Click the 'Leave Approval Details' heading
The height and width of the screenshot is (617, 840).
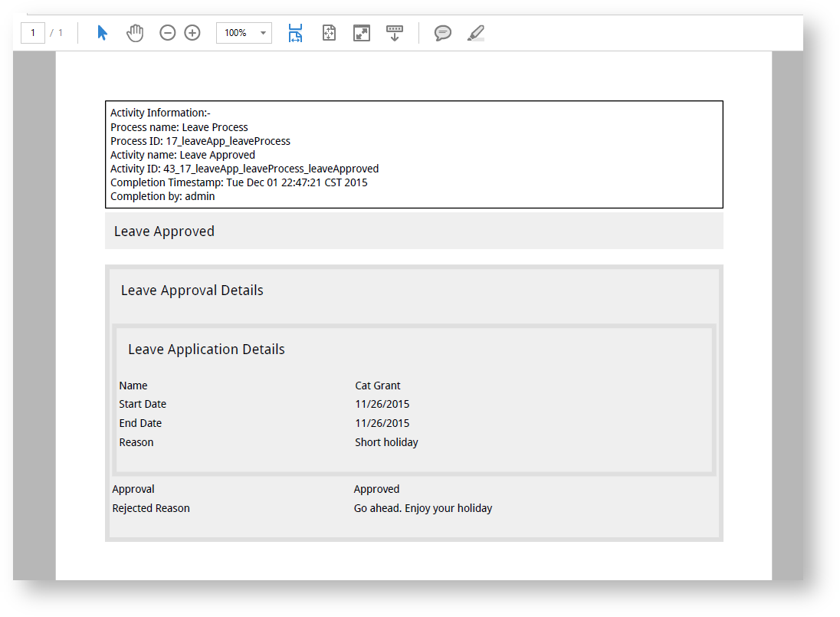192,290
